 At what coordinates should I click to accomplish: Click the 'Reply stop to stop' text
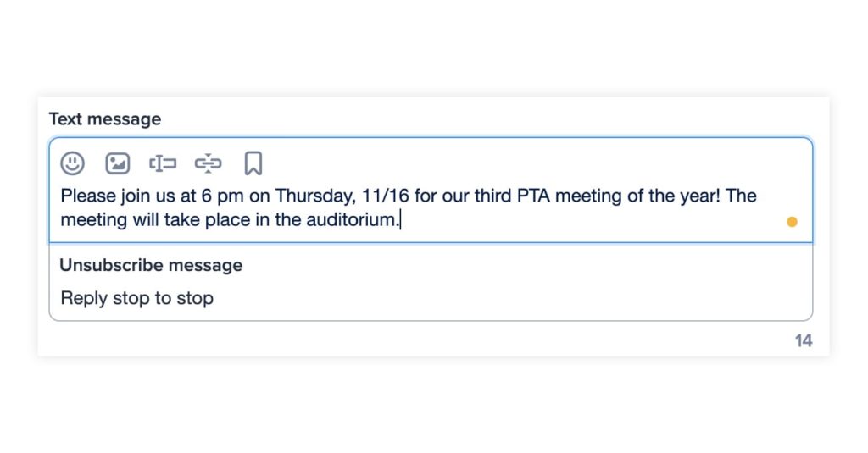coord(136,298)
